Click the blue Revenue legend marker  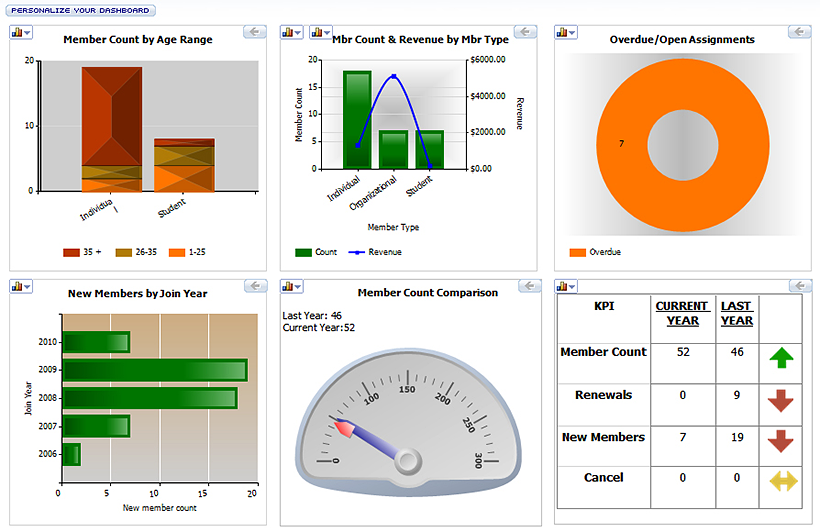pos(357,253)
